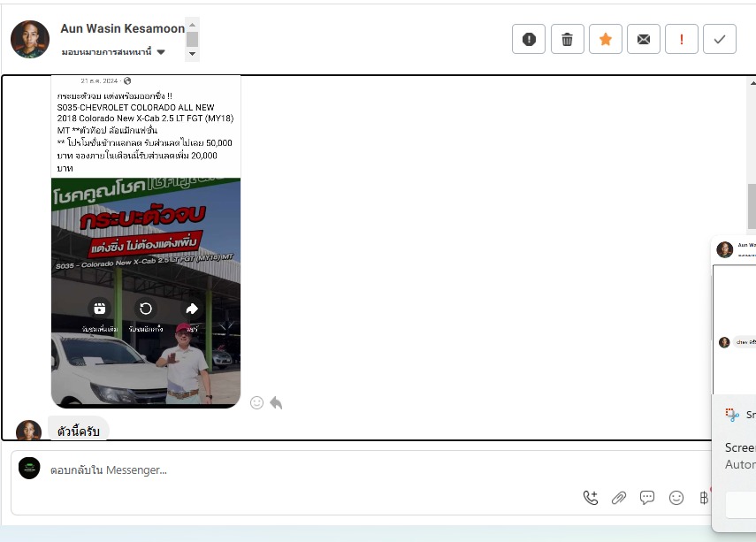Click the ตัวนี้ครับ message bubble

tap(78, 429)
